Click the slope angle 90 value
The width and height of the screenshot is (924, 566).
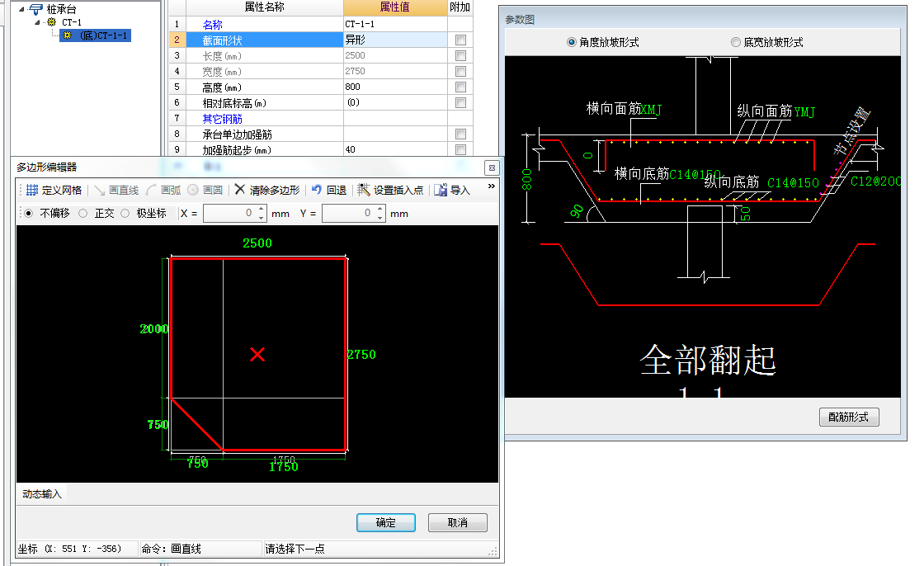tap(577, 211)
